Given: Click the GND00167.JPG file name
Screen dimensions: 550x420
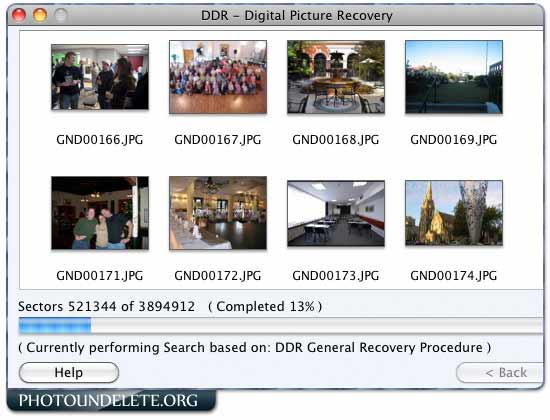Looking at the screenshot, I should pos(218,140).
